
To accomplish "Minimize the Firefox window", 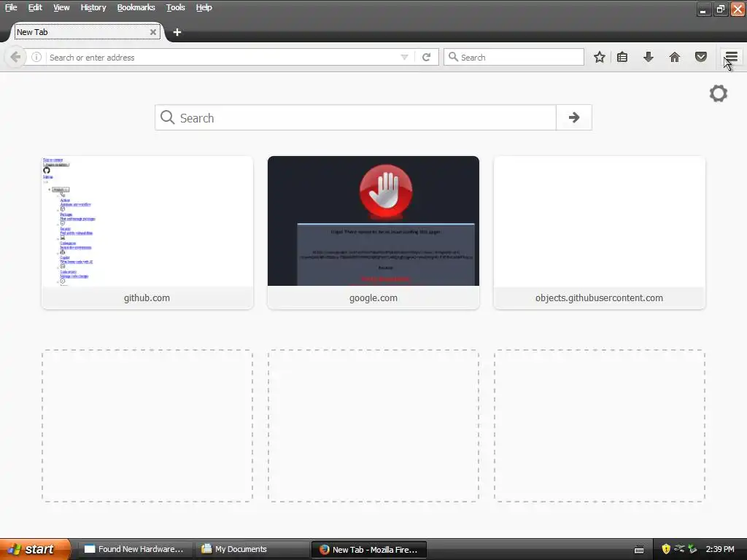I will (x=703, y=9).
